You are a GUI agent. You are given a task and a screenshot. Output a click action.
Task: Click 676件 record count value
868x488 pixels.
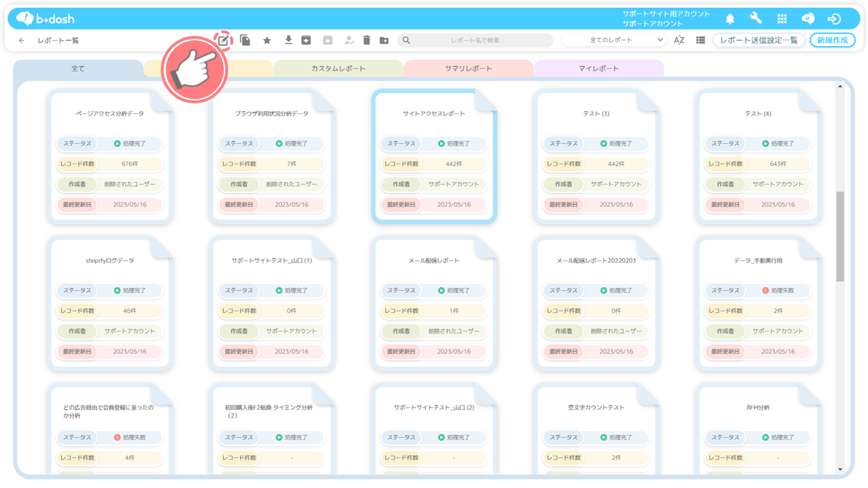pos(130,164)
